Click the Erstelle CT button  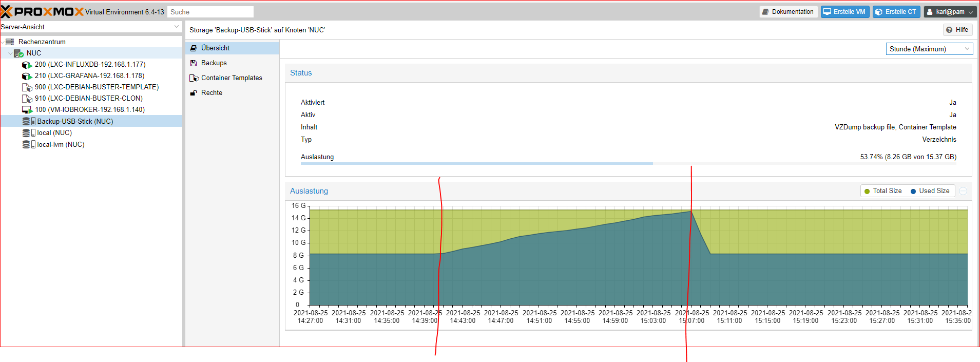coord(896,12)
